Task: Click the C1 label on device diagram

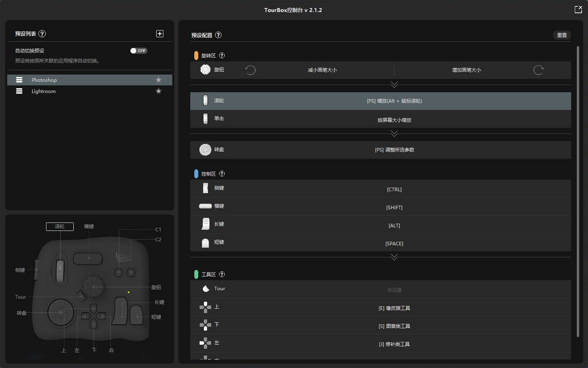Action: coord(158,230)
